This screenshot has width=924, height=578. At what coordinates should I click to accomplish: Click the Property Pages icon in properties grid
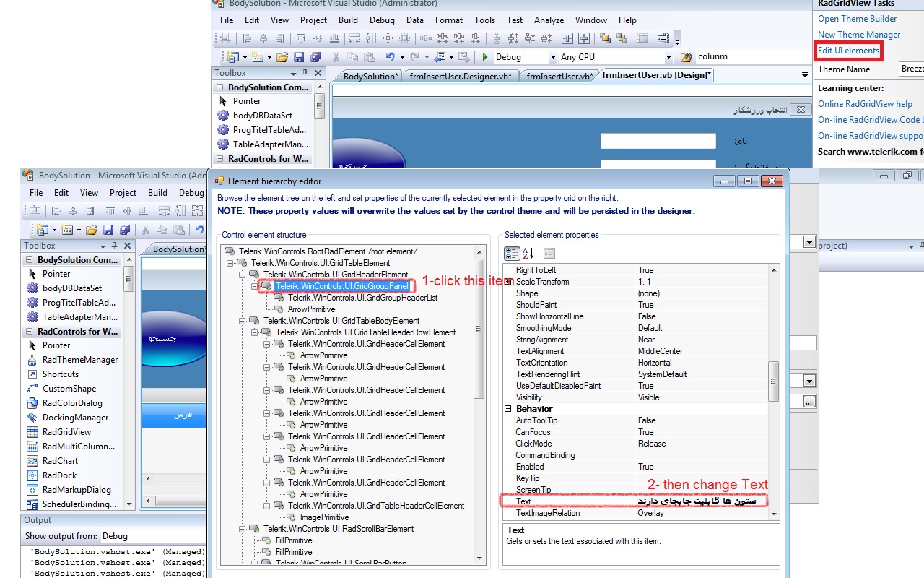tap(549, 253)
